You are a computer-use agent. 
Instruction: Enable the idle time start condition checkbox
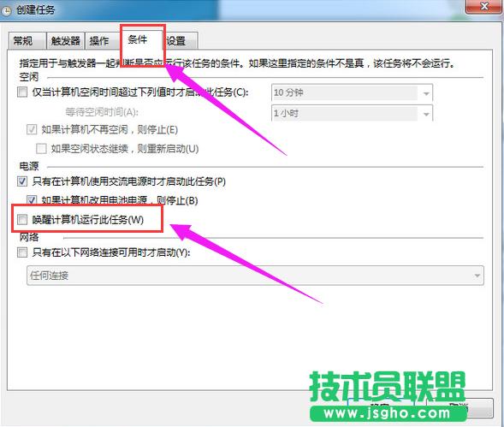(x=22, y=92)
